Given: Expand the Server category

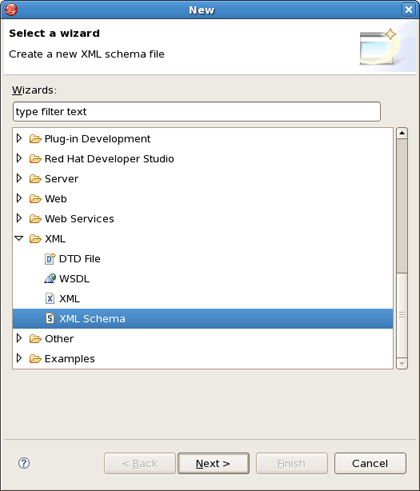Looking at the screenshot, I should [19, 178].
